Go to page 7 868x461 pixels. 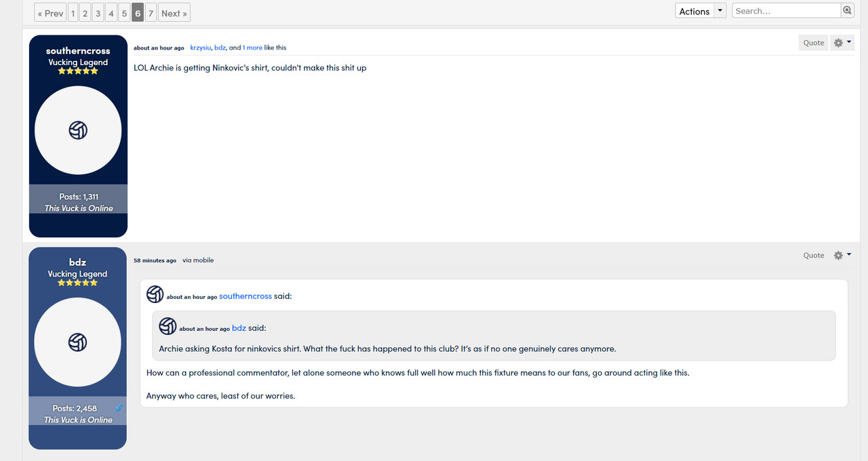tap(151, 13)
